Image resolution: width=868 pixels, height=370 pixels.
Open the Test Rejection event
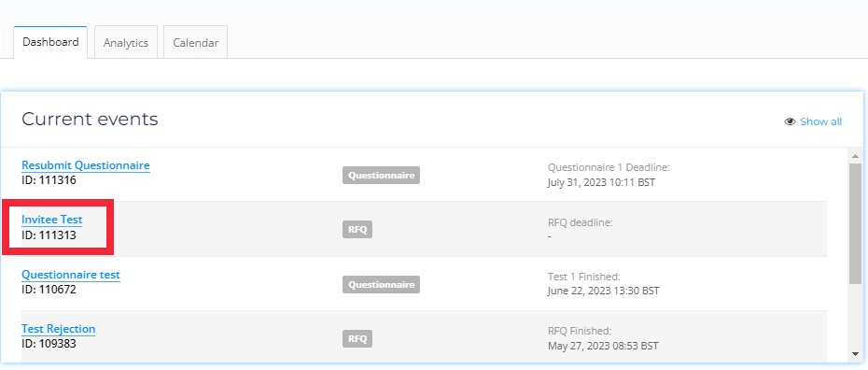59,329
